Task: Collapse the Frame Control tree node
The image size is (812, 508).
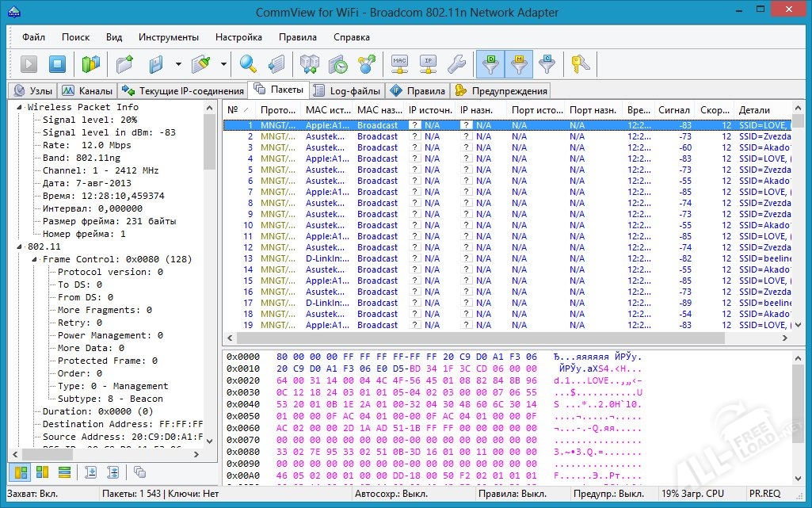Action: click(35, 259)
